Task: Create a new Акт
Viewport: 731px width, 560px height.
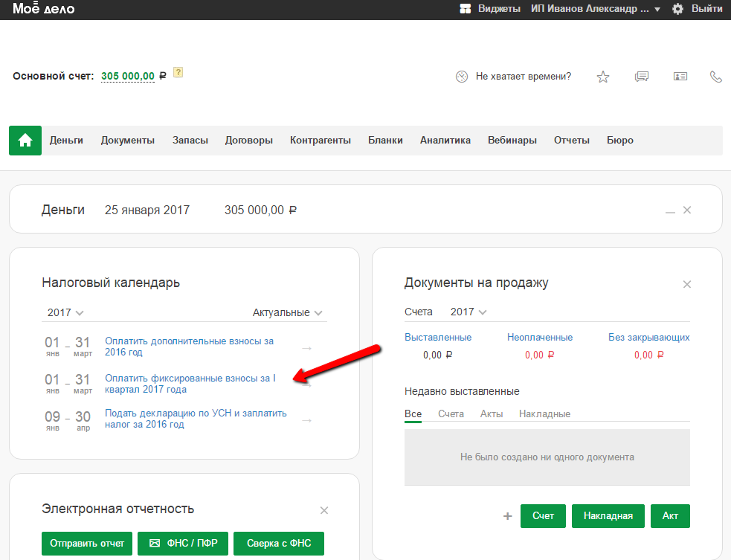Action: point(671,516)
